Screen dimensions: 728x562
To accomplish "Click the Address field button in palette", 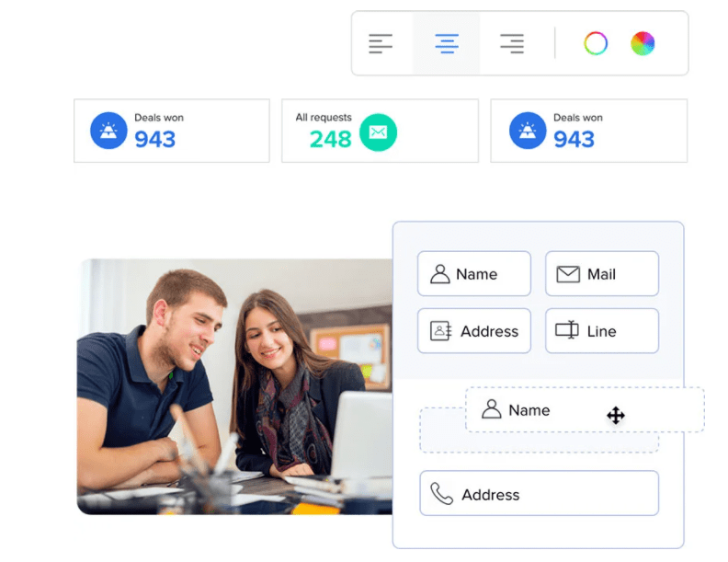I will click(x=474, y=331).
